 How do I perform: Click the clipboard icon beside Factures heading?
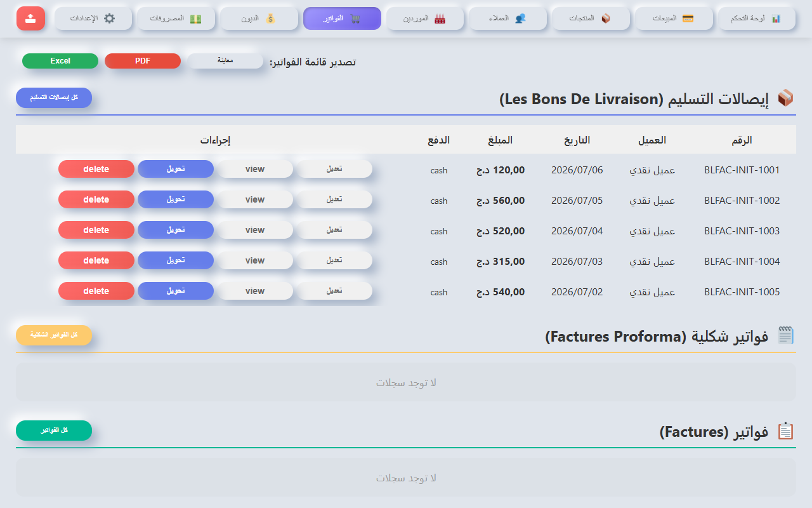pyautogui.click(x=785, y=431)
